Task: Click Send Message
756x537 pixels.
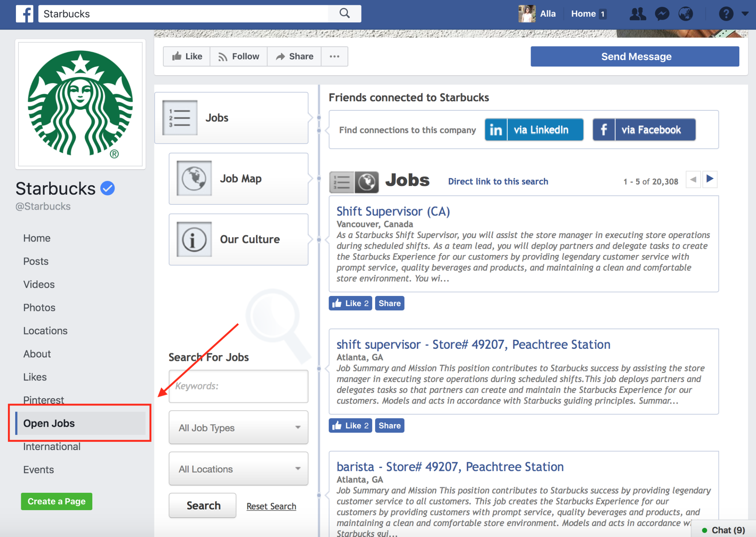Action: point(635,56)
